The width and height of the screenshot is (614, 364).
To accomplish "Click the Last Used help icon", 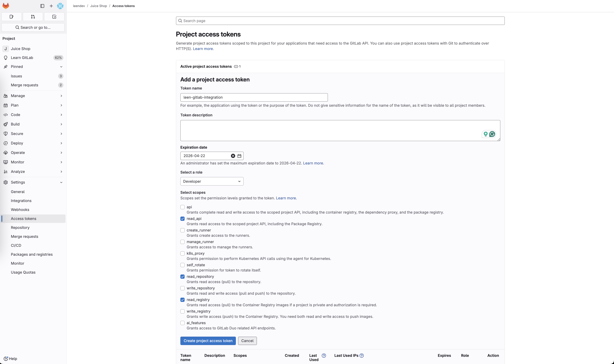I will (x=324, y=355).
